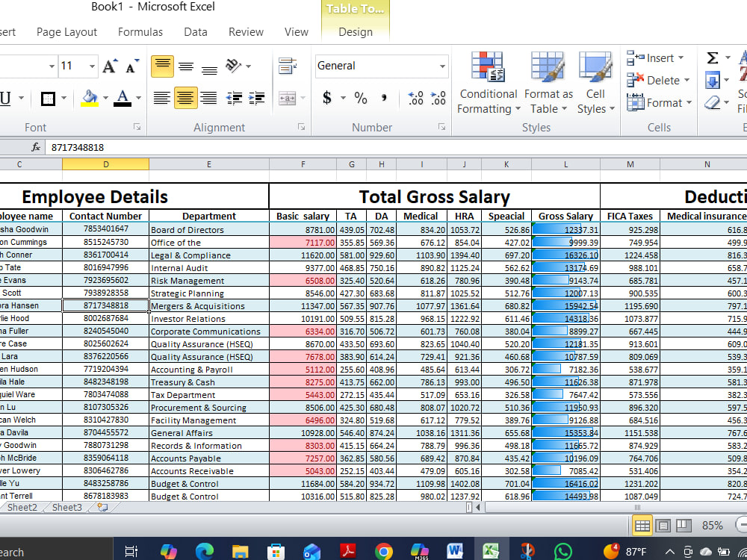Viewport: 747px width, 560px height.
Task: Click the 85% zoom level
Action: tap(712, 525)
